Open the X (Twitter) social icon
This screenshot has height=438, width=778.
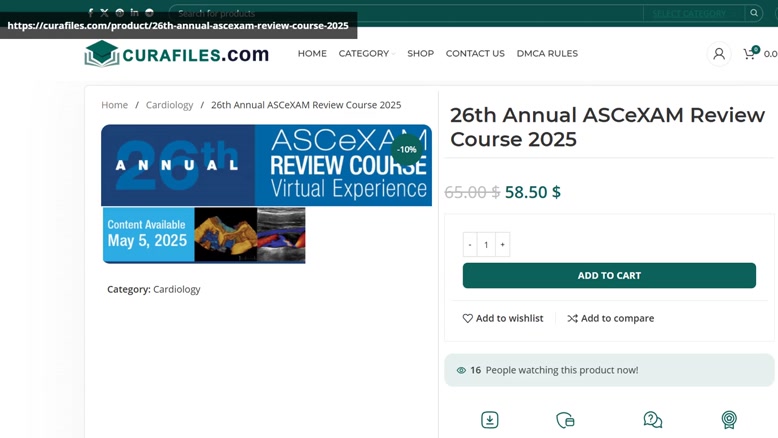pos(104,12)
